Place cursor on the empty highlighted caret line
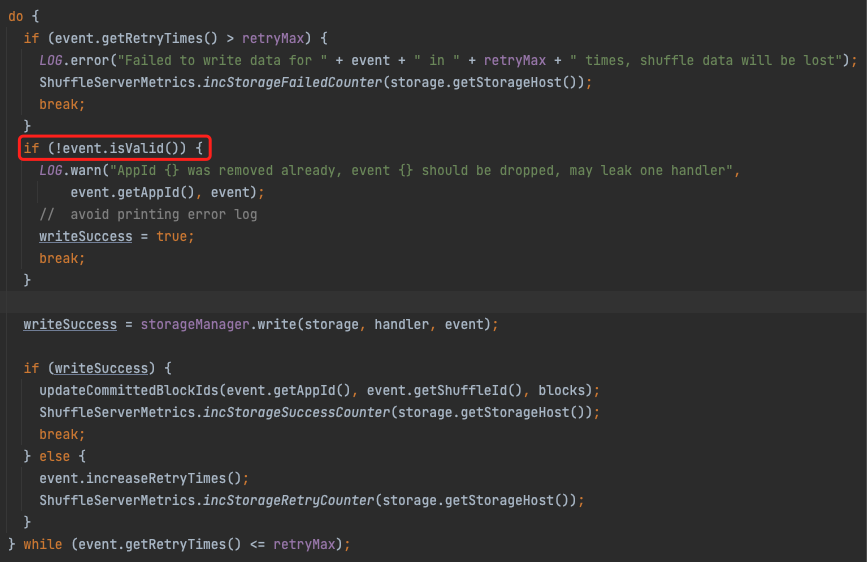 (x=434, y=302)
